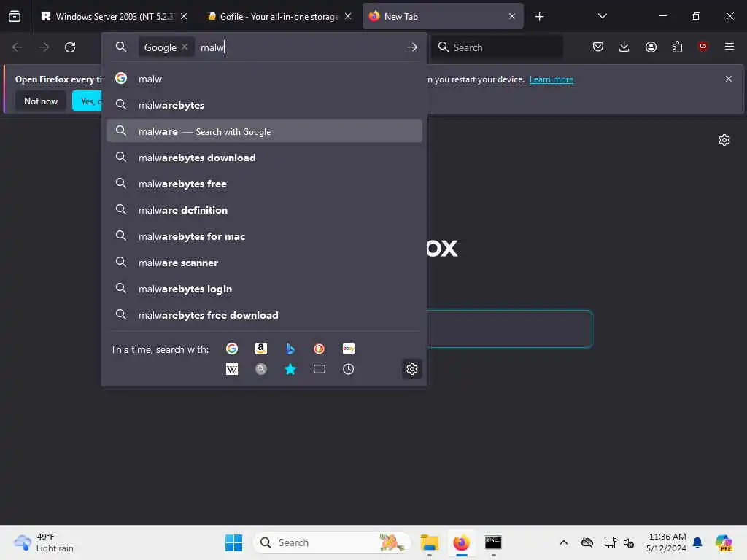This screenshot has width=747, height=560.
Task: Open the uBlock Origin extension icon
Action: 703,46
